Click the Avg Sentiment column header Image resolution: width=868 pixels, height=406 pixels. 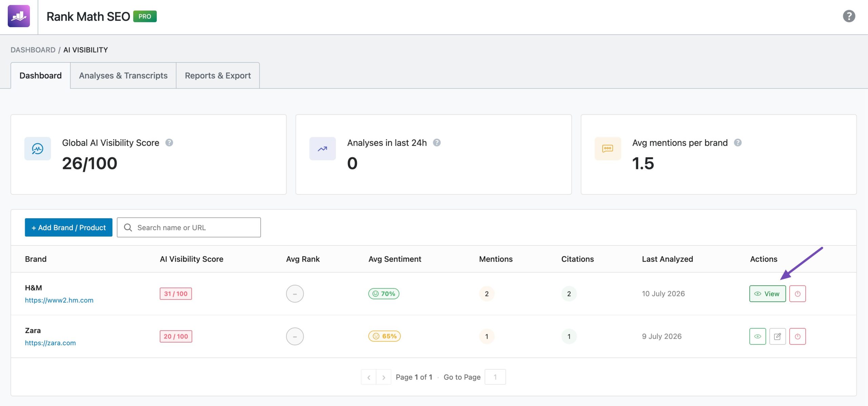coord(395,259)
